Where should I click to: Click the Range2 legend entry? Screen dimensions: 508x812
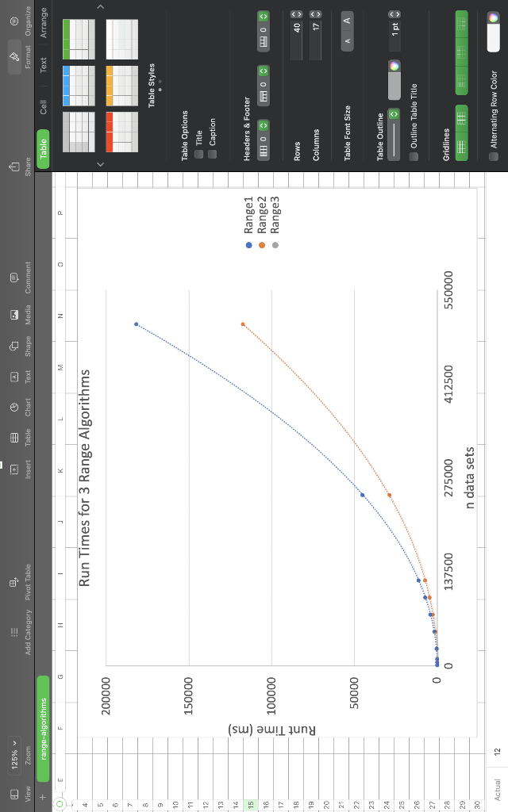tap(261, 222)
